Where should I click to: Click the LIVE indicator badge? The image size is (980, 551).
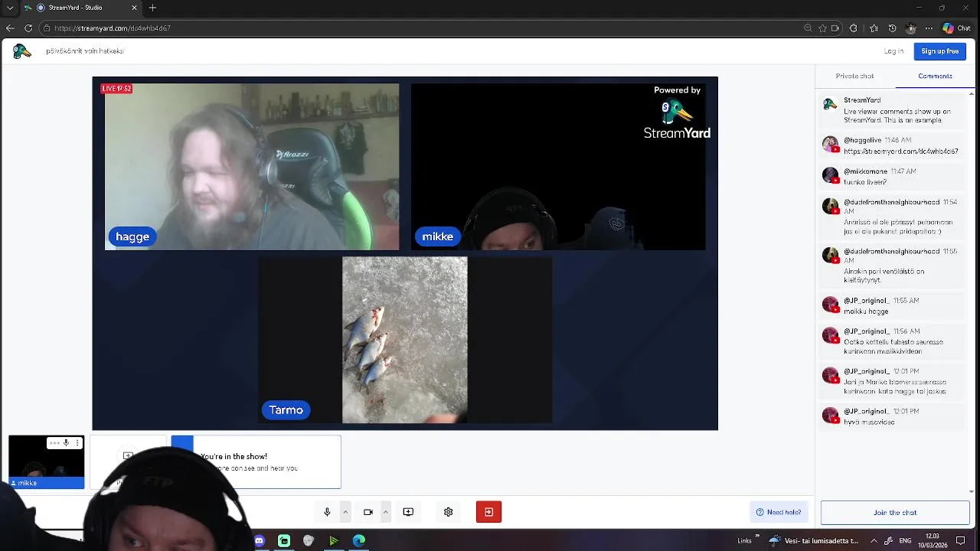[116, 89]
